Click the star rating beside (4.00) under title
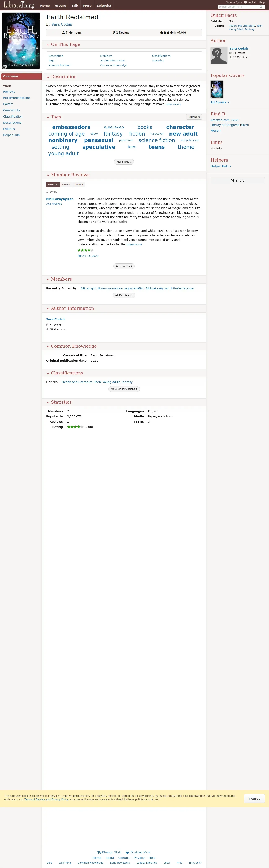 168,33
